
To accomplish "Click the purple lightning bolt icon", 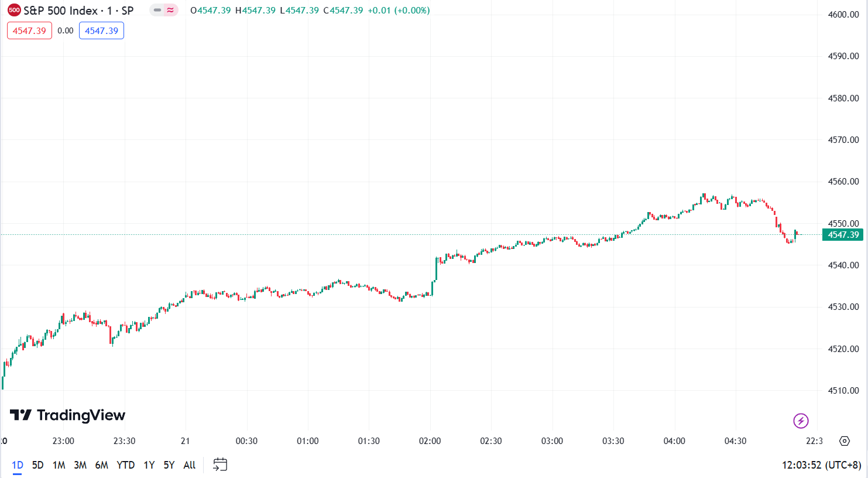I will click(801, 421).
